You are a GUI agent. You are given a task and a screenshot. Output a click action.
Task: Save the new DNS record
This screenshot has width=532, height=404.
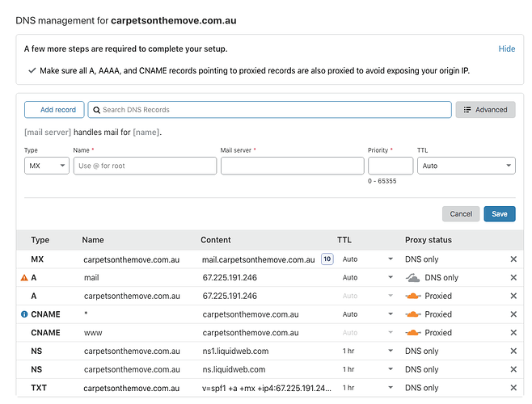click(499, 214)
